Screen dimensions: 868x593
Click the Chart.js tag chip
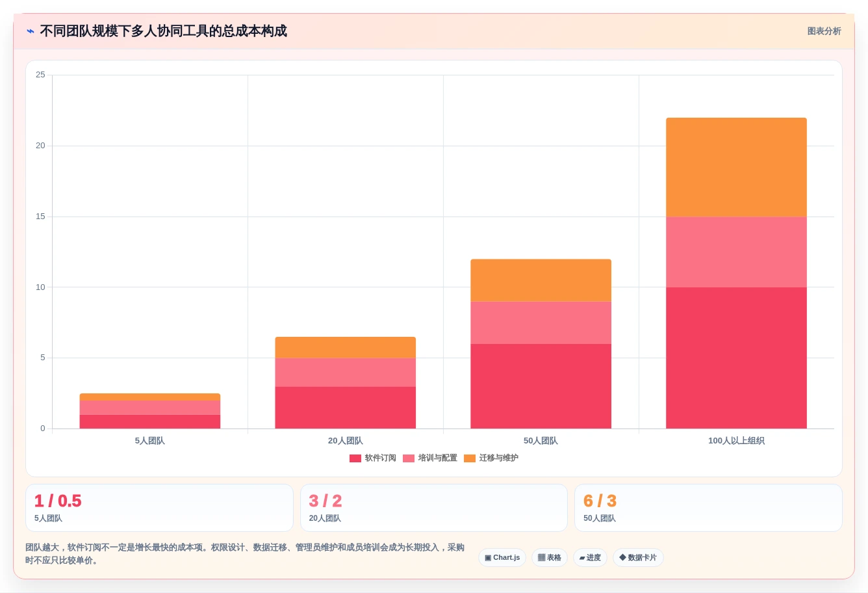point(502,558)
